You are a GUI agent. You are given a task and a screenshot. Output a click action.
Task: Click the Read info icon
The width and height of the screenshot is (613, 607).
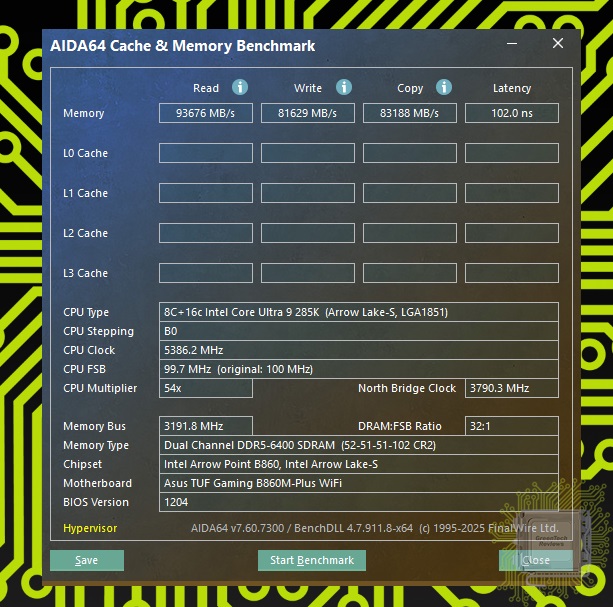240,87
